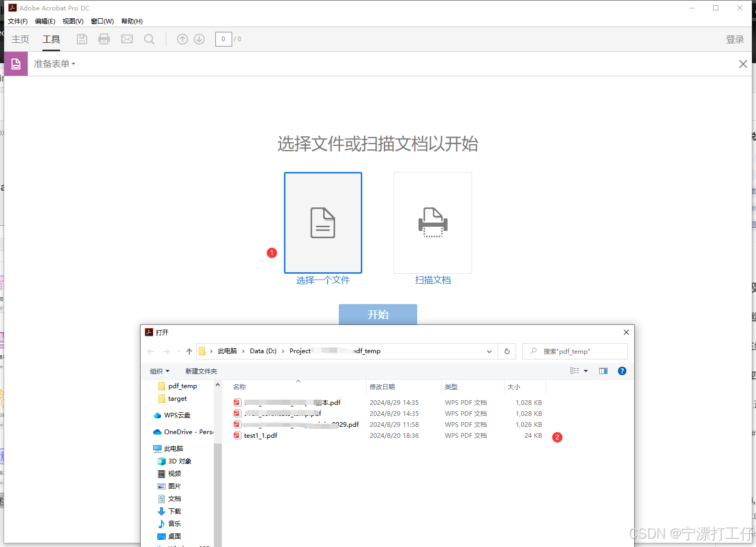Toggle the preview pane icon
This screenshot has width=756, height=547.
tap(603, 371)
